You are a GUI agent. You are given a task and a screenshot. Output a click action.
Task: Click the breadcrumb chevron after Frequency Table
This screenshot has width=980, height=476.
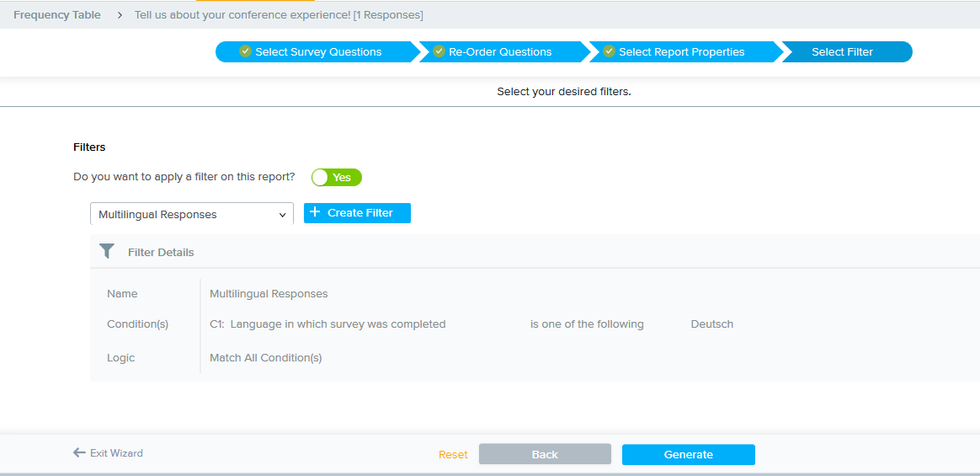[119, 15]
